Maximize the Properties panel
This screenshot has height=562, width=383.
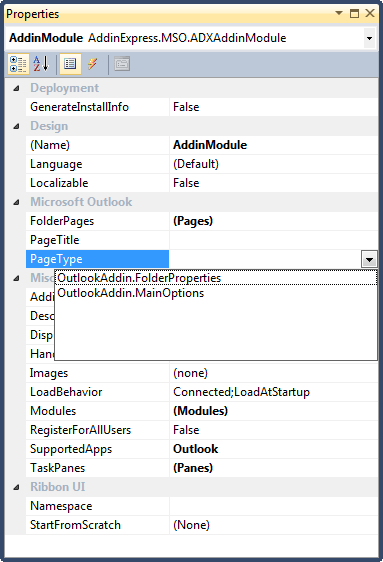click(354, 14)
